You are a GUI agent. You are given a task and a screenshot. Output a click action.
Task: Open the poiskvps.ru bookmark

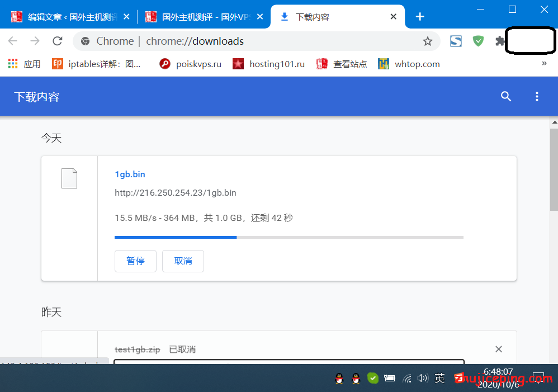pos(191,64)
